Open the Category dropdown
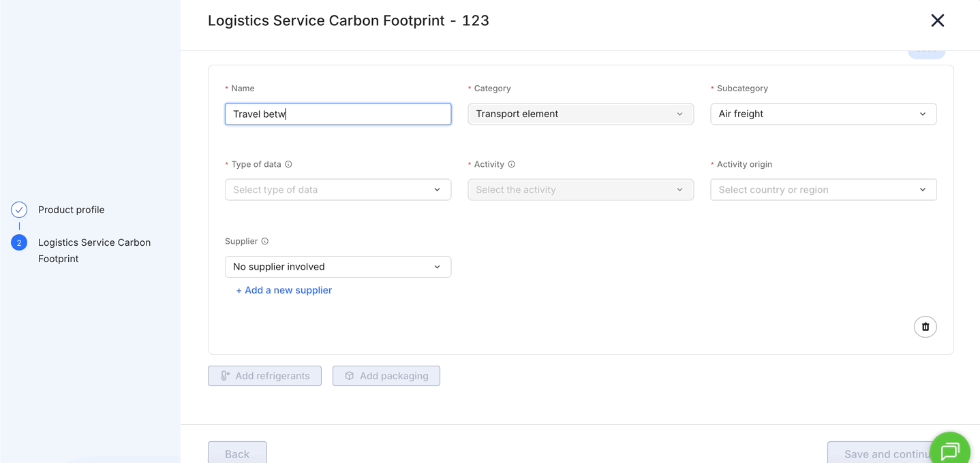Viewport: 980px width, 463px height. pyautogui.click(x=580, y=114)
